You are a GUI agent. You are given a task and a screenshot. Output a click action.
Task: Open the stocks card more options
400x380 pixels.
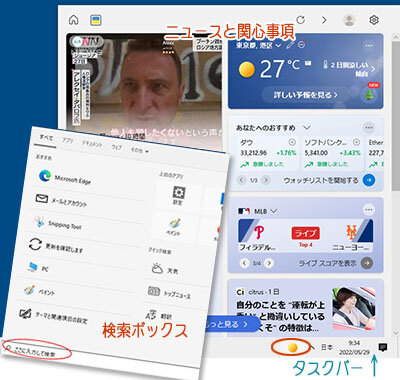[x=369, y=128]
